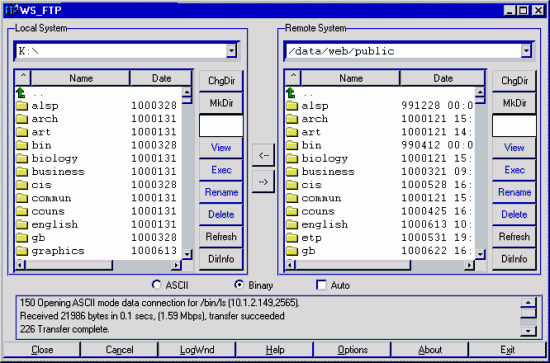Viewport: 550px width, 363px height.
Task: Select the remote bin folder icon
Action: [292, 145]
